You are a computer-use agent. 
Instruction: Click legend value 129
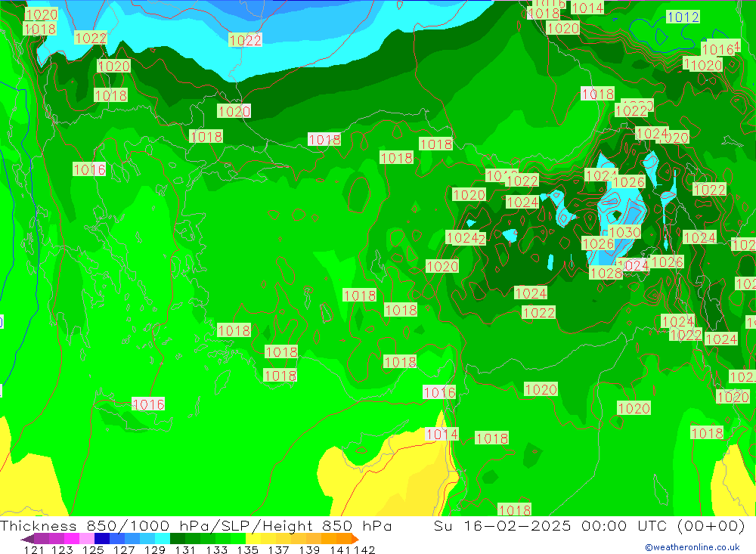155,549
